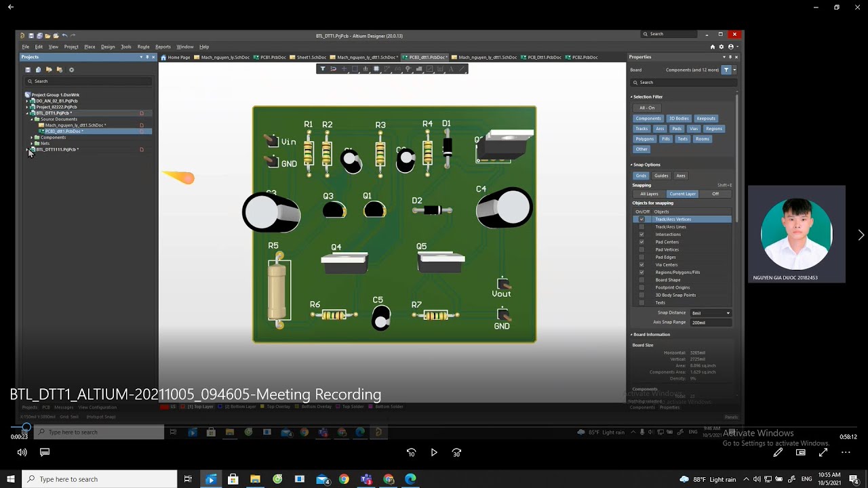Skip forward 30 seconds in the video
868x488 pixels.
point(457,452)
